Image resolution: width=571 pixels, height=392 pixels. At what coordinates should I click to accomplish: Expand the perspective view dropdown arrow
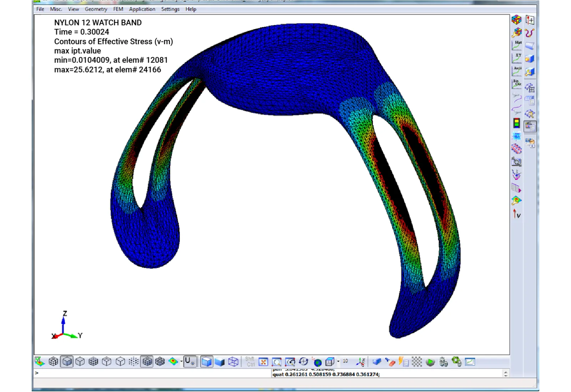[x=338, y=361]
